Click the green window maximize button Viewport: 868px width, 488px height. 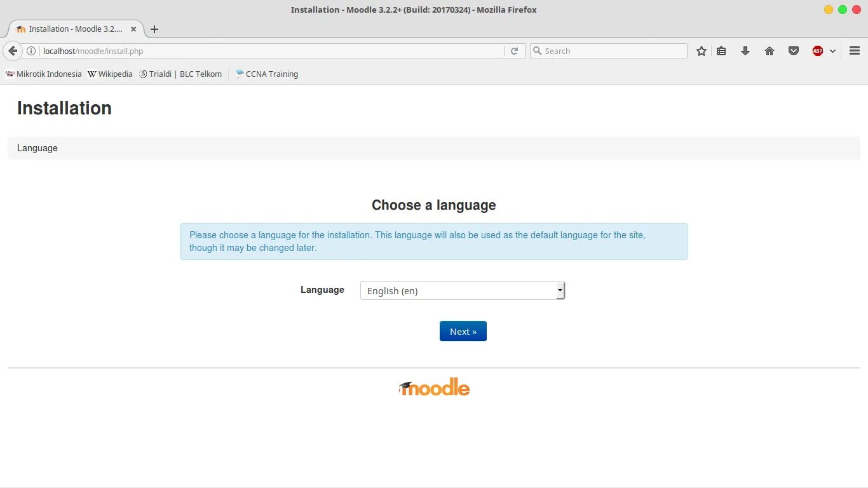click(x=843, y=10)
